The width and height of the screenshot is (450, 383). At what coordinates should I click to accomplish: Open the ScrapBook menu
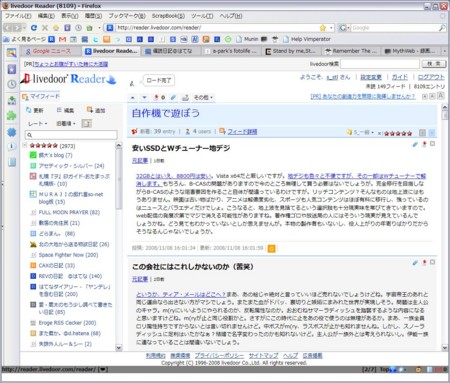coord(168,16)
